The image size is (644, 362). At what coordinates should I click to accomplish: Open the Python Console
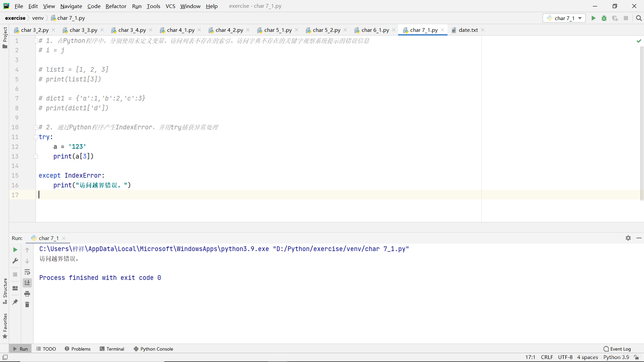pos(153,349)
